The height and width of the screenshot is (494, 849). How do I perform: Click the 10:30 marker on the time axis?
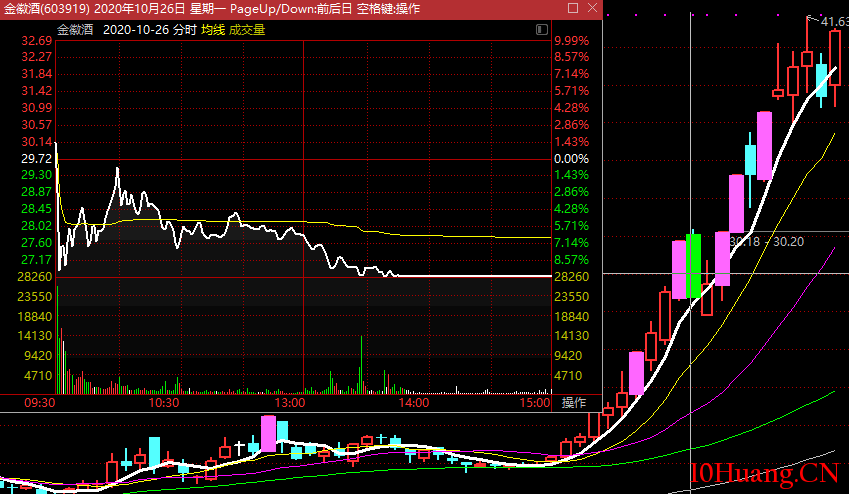[164, 403]
